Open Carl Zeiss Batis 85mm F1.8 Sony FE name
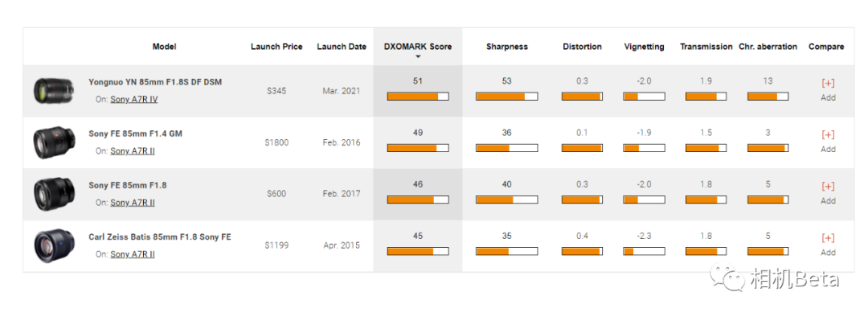Screen dimensions: 868x317 (159, 237)
